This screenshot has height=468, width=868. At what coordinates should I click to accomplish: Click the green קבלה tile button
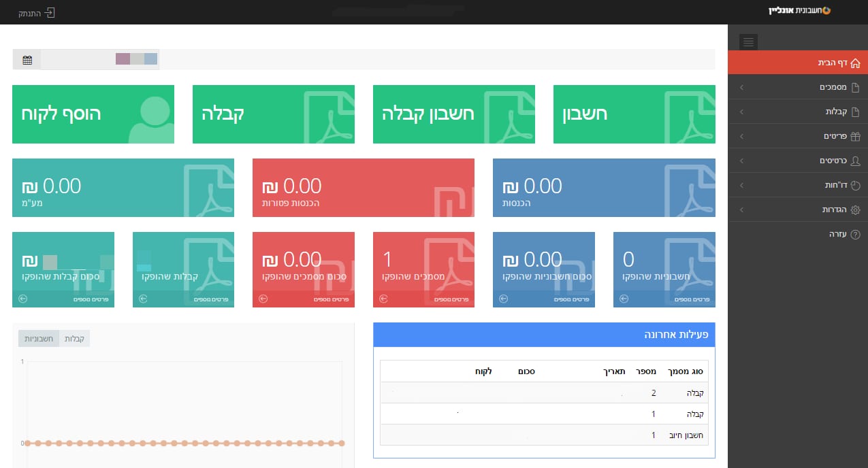tap(274, 114)
